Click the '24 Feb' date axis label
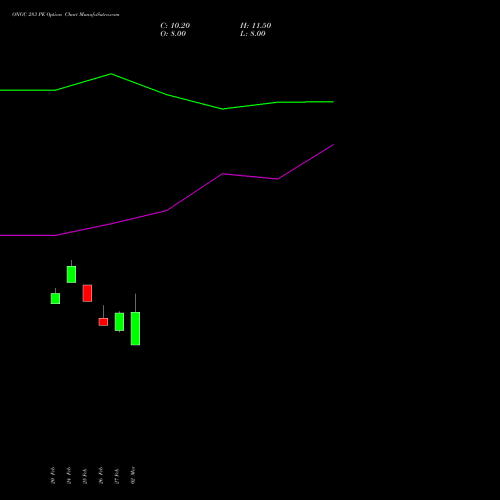The image size is (500, 500). pyautogui.click(x=69, y=476)
